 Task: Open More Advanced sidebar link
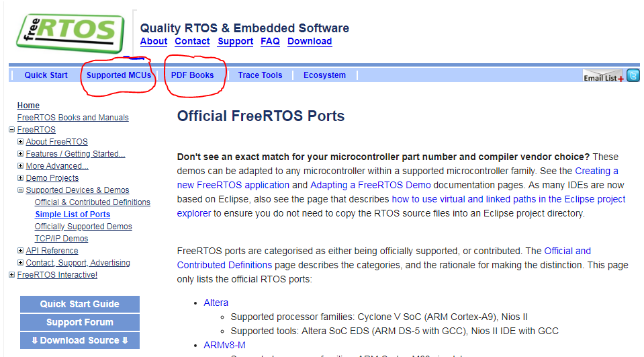tap(57, 166)
